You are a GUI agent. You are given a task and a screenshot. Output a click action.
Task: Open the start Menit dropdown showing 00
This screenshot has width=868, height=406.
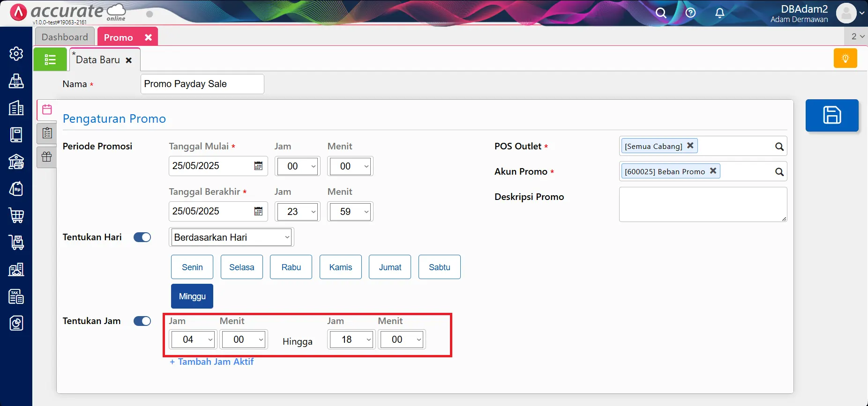click(x=350, y=166)
